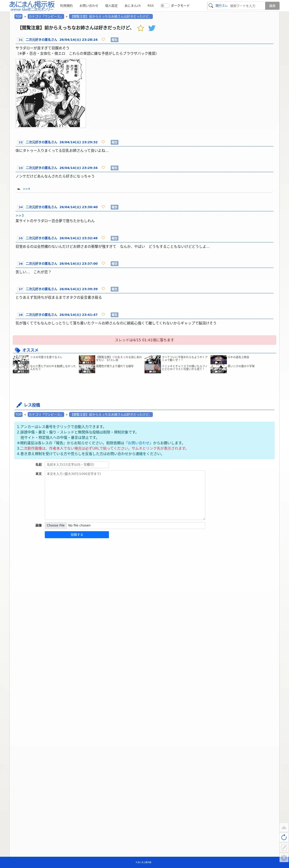Submit the reply with 投稿する
Screen dimensions: 289x868
tap(77, 535)
